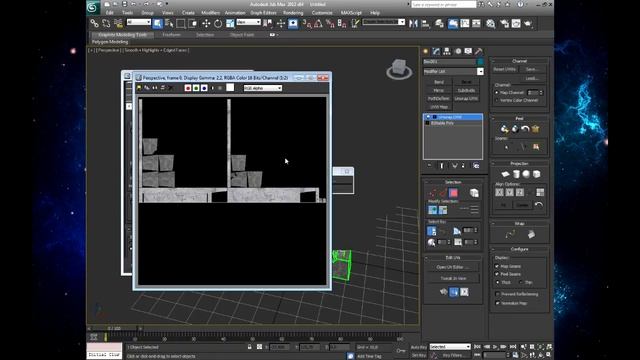Activate the Select Object tool
The width and height of the screenshot is (640, 360).
[158, 24]
